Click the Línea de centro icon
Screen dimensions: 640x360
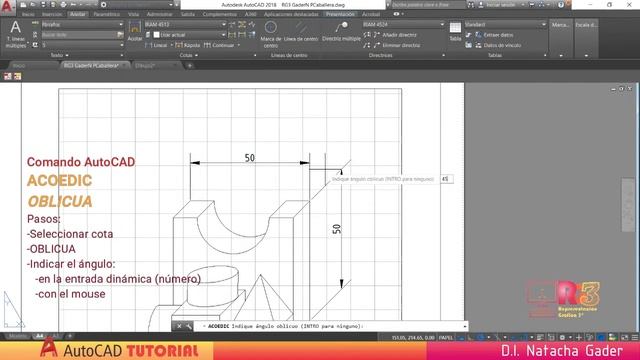301,27
